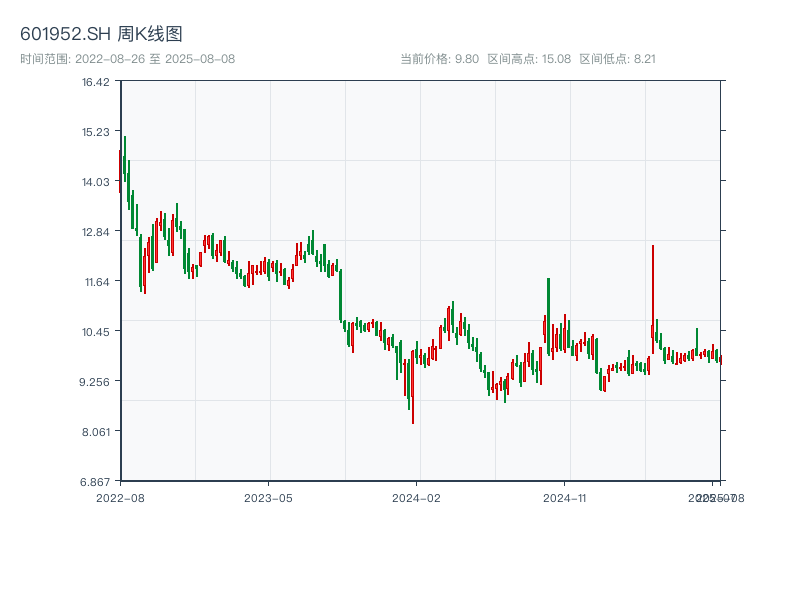This screenshot has width=800, height=600.
Task: Click the 8.061 y-axis price label
Action: (96, 431)
